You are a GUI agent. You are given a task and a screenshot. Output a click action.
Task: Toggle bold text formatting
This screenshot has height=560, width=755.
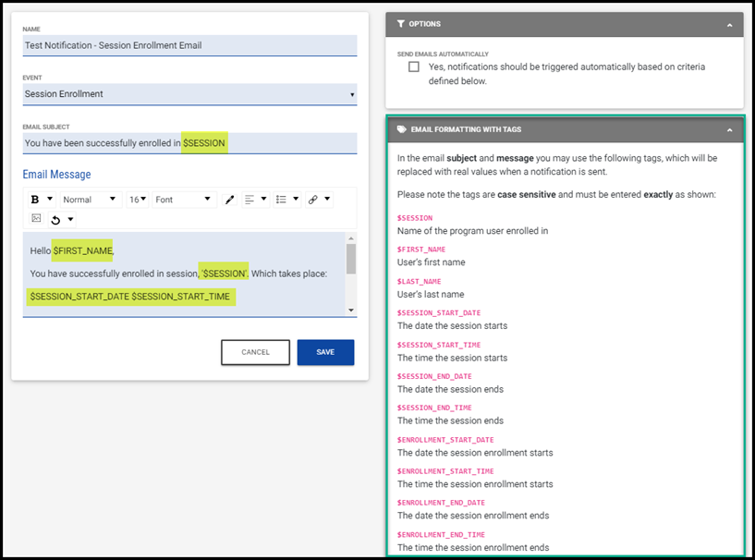pyautogui.click(x=35, y=200)
